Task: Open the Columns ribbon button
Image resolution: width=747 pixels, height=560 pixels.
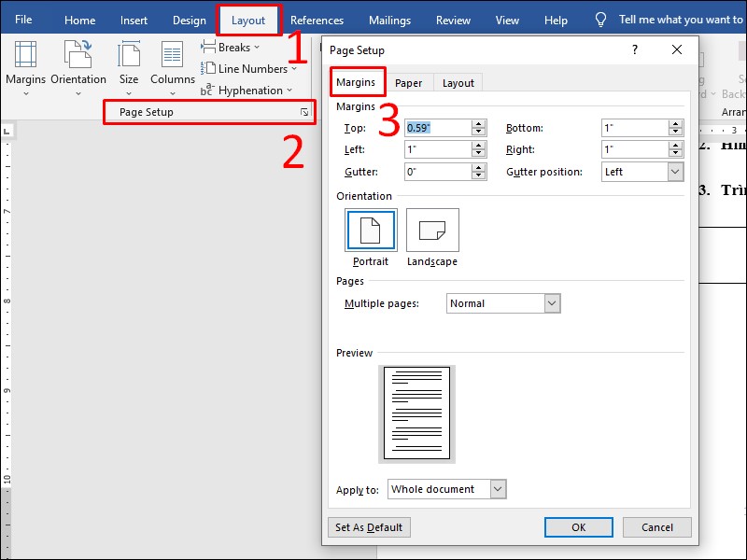Action: click(173, 62)
